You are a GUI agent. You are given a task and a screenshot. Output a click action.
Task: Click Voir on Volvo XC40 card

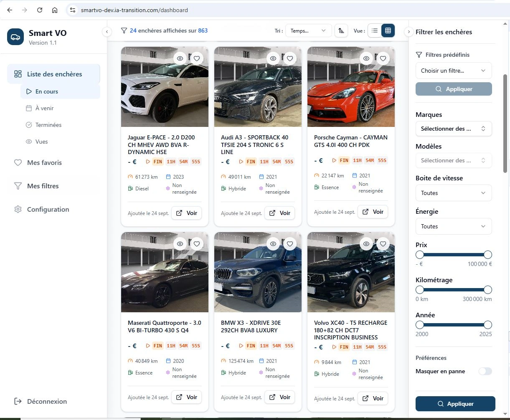373,398
